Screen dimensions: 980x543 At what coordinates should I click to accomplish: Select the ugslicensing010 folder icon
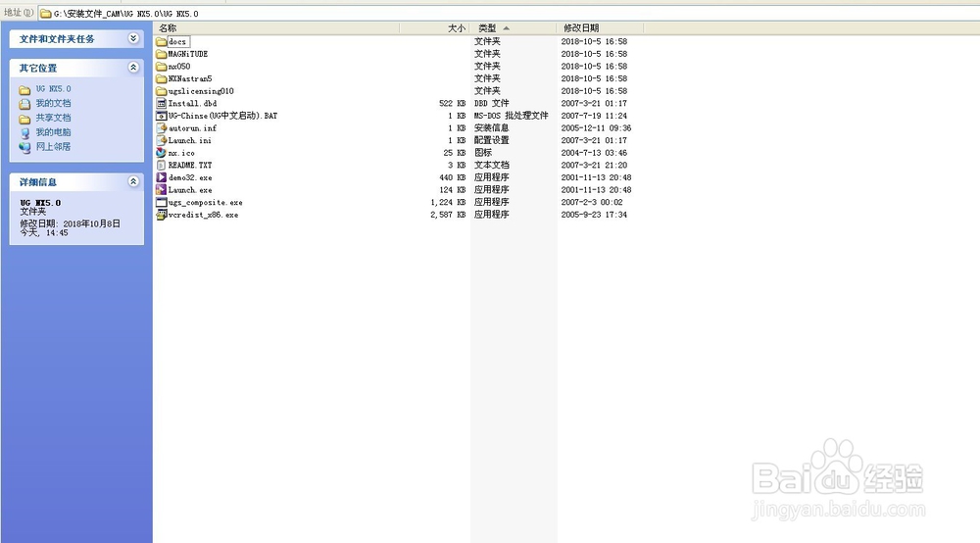point(162,91)
